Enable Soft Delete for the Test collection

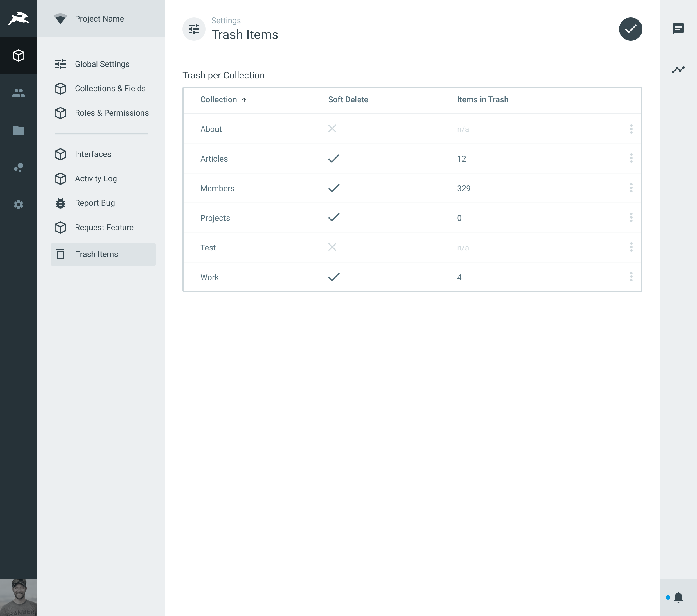pyautogui.click(x=333, y=247)
